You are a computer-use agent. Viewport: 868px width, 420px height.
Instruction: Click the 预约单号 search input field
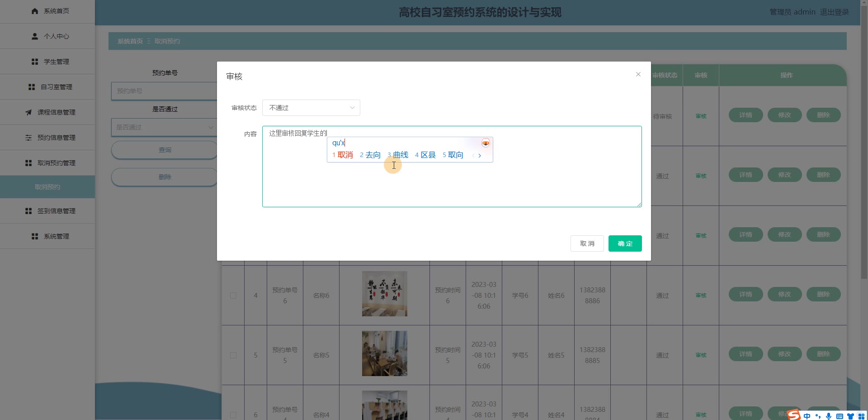pos(165,91)
